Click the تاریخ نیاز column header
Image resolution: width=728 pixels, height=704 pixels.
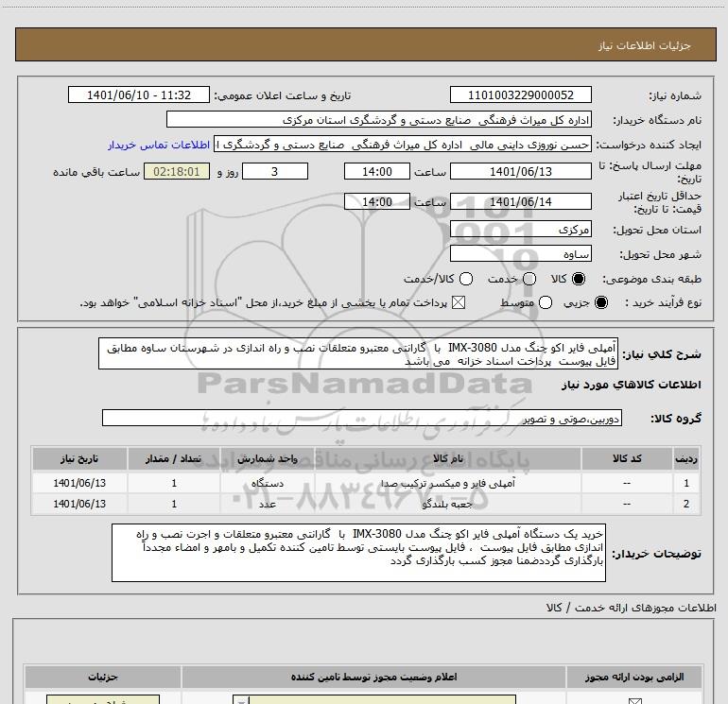(x=79, y=459)
